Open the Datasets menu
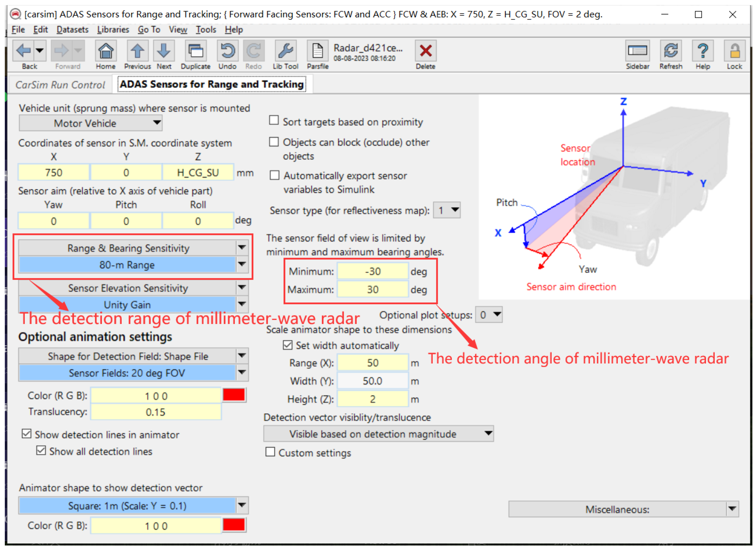Viewport: 756px width, 550px height. pyautogui.click(x=72, y=30)
